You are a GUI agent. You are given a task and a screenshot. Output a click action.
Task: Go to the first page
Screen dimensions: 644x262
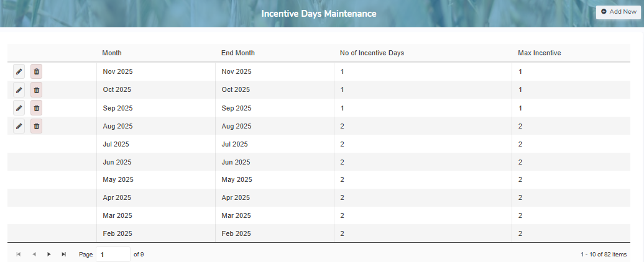pyautogui.click(x=19, y=255)
